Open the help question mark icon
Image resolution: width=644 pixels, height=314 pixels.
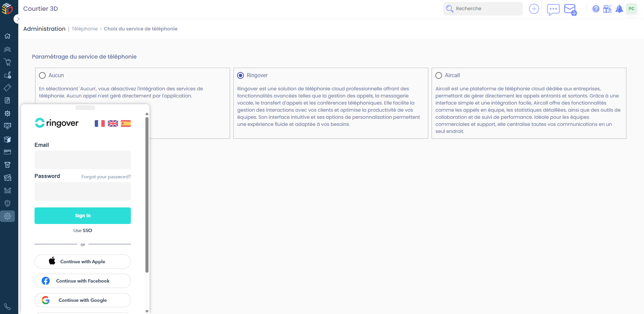point(596,9)
